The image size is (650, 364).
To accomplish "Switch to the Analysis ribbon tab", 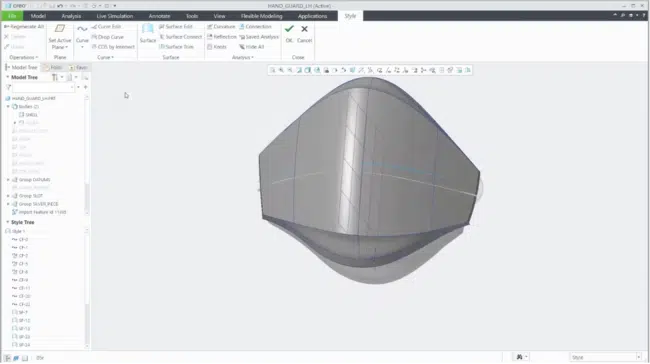I will click(x=71, y=16).
